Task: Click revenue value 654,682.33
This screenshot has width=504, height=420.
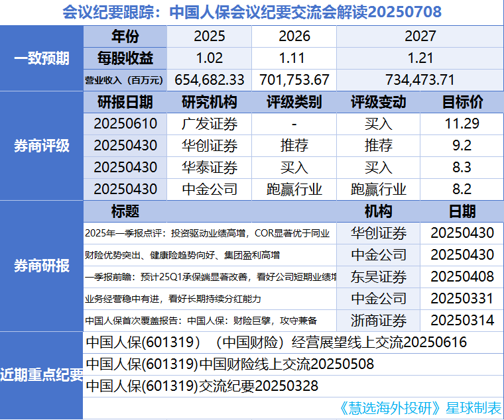Action: [210, 80]
